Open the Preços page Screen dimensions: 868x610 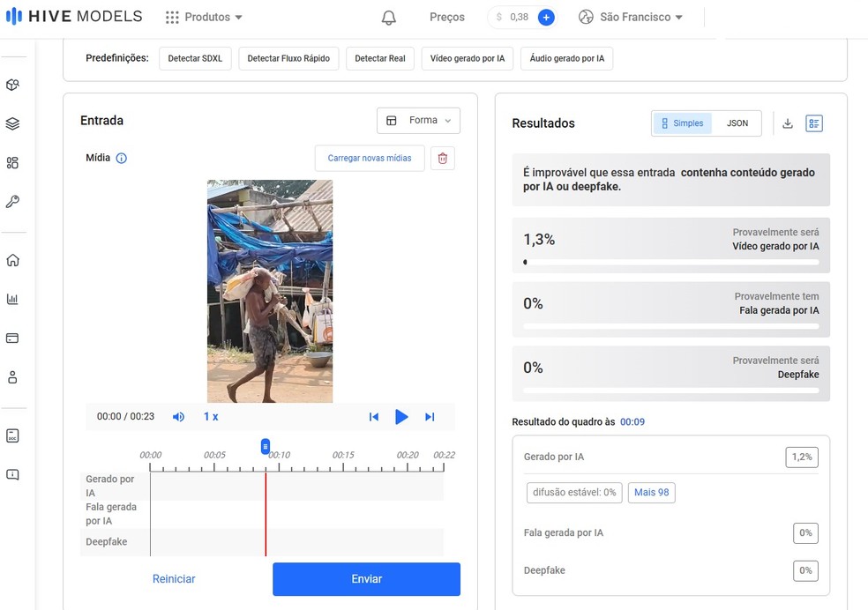[447, 18]
